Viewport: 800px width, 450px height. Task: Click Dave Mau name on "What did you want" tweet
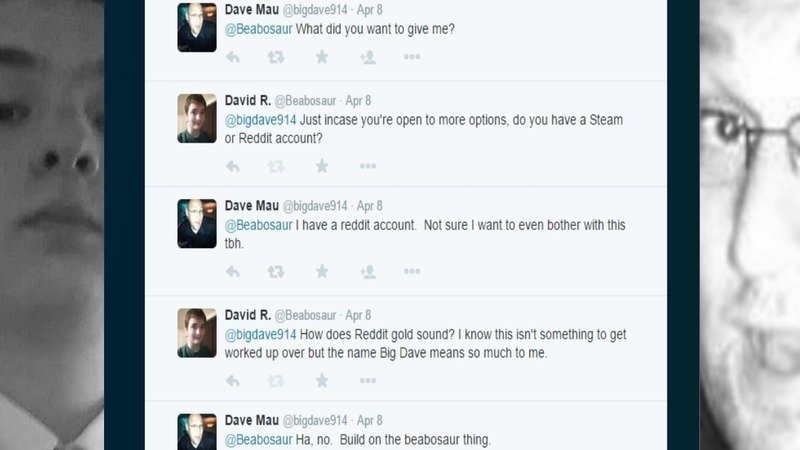[x=251, y=9]
